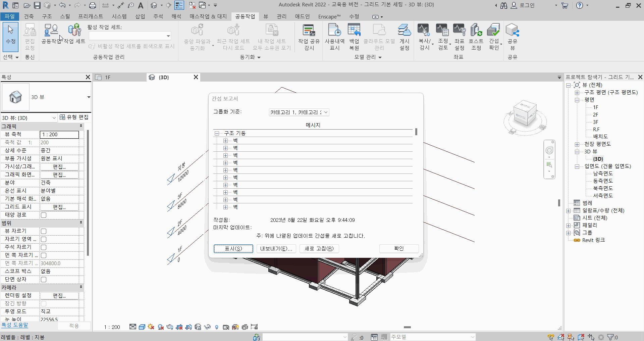This screenshot has width=644, height=341.
Task: Close the {3D} view tab
Action: pos(196,77)
